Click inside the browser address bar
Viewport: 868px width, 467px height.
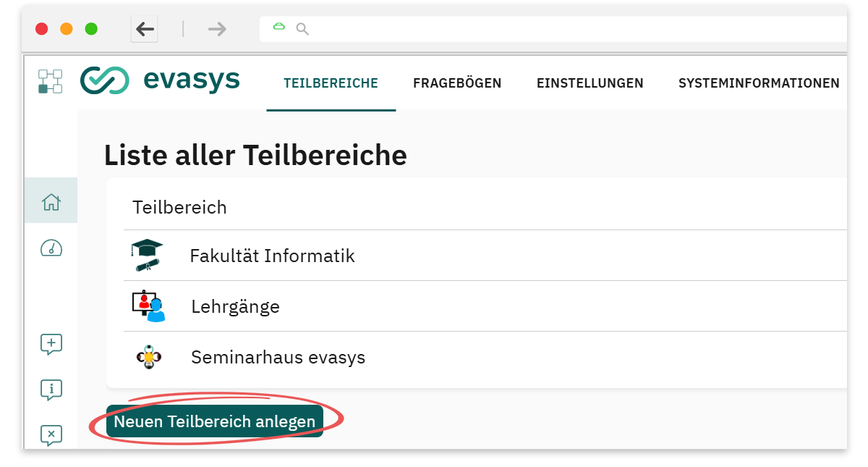[x=506, y=29]
